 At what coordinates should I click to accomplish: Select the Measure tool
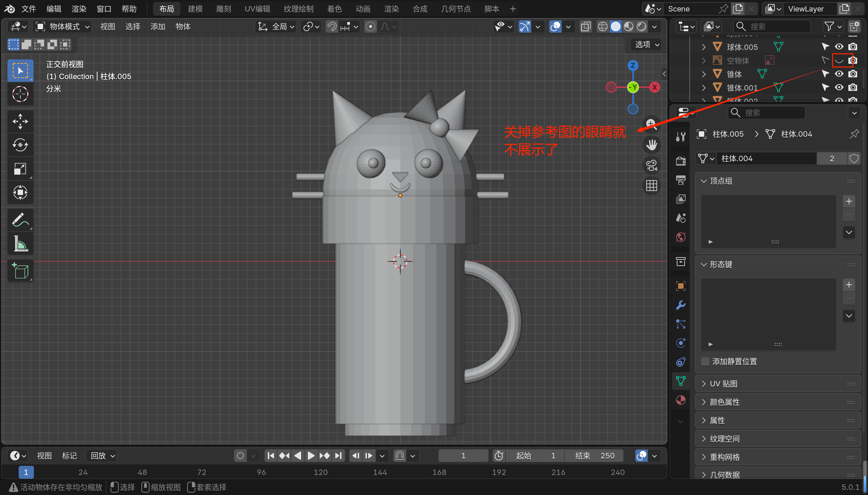tap(20, 244)
